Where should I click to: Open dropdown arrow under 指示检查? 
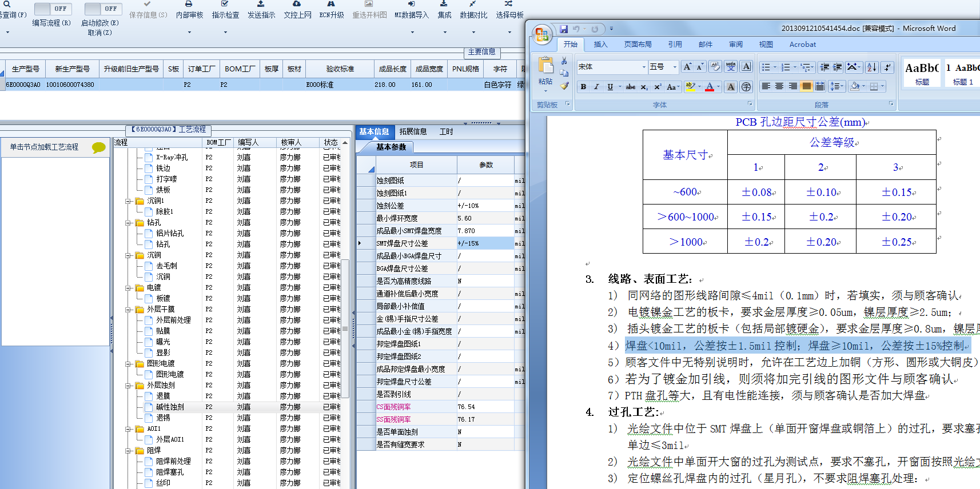click(x=225, y=32)
